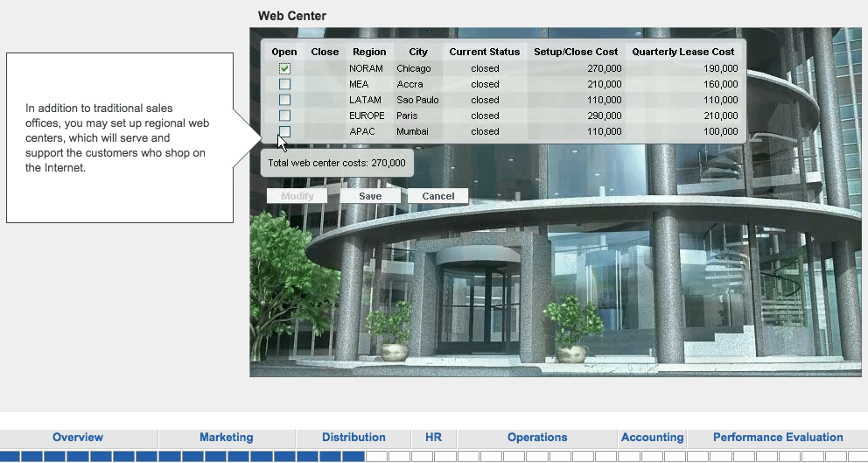868x463 pixels.
Task: Click the Save button
Action: coord(370,196)
